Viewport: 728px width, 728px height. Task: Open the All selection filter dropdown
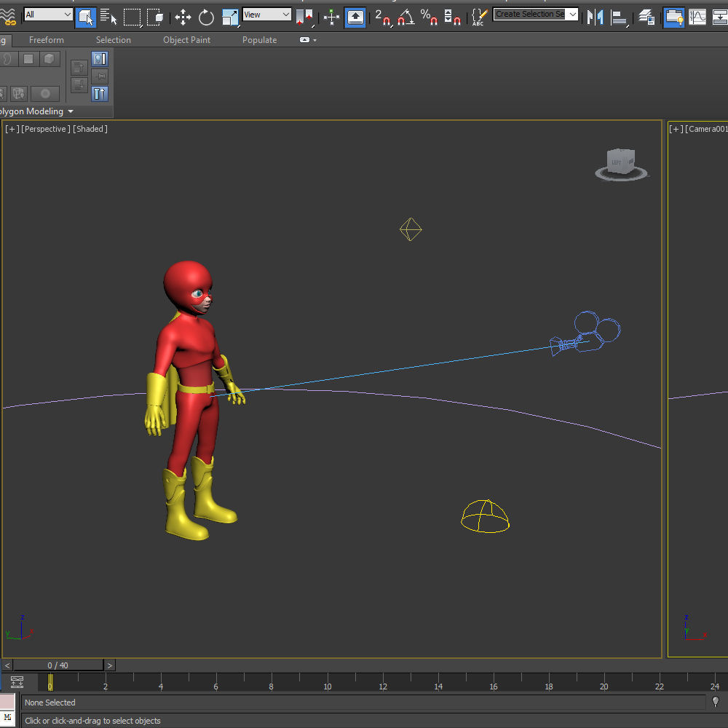coord(48,15)
